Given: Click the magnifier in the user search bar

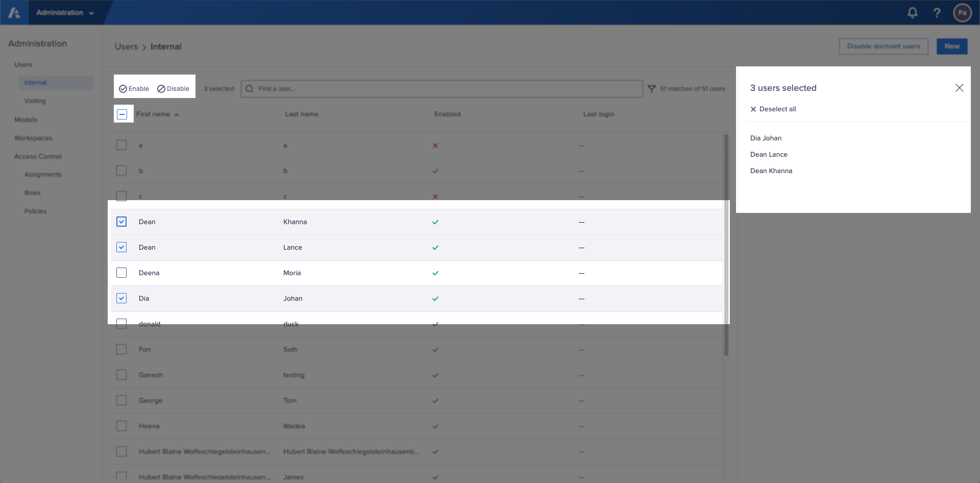Looking at the screenshot, I should tap(249, 88).
